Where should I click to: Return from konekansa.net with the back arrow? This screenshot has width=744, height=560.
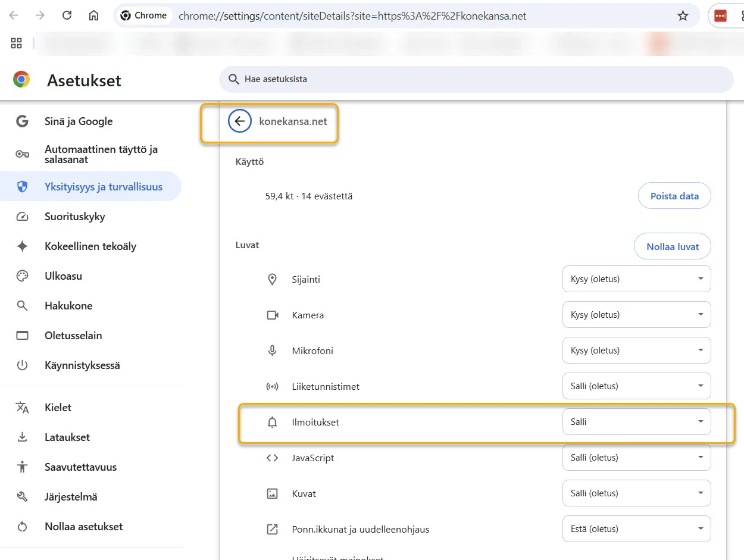[x=240, y=121]
